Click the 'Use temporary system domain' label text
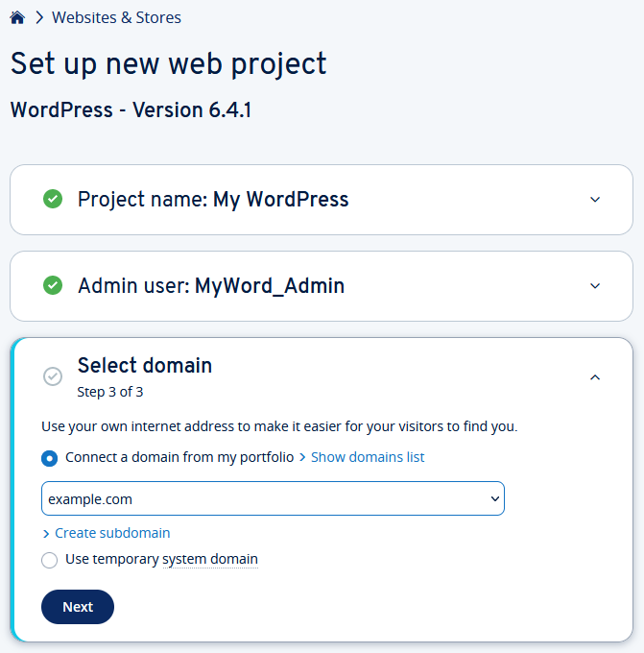 [x=161, y=559]
